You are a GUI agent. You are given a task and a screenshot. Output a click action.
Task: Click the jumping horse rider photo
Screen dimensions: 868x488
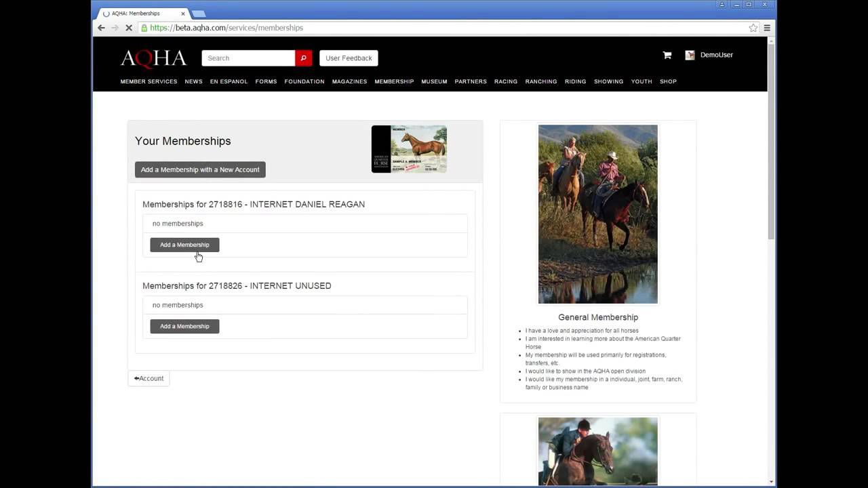(x=598, y=451)
